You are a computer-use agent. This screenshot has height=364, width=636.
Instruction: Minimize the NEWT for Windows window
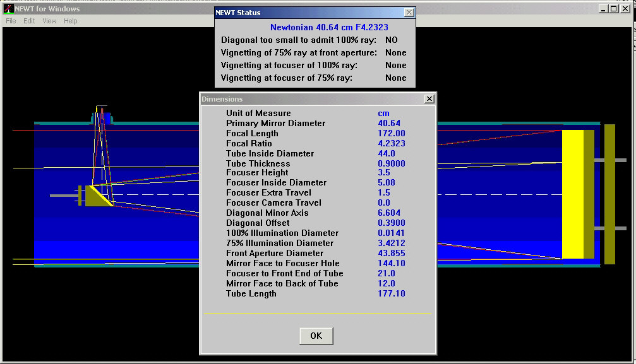(604, 8)
